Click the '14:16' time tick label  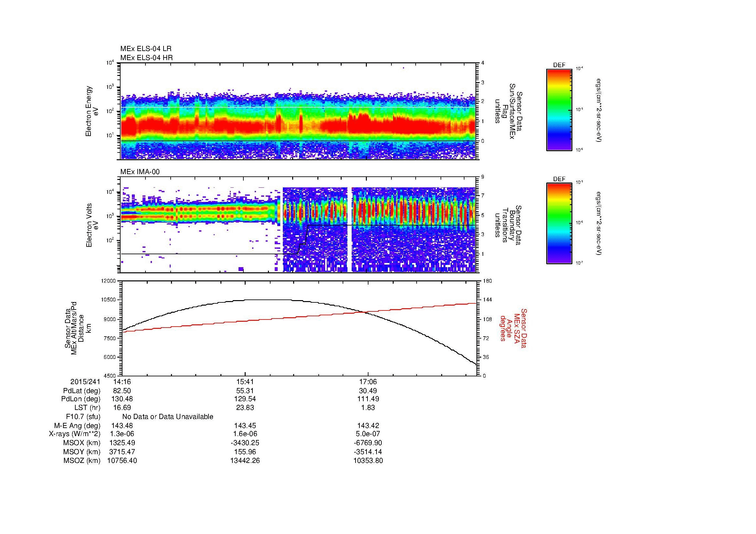click(122, 382)
